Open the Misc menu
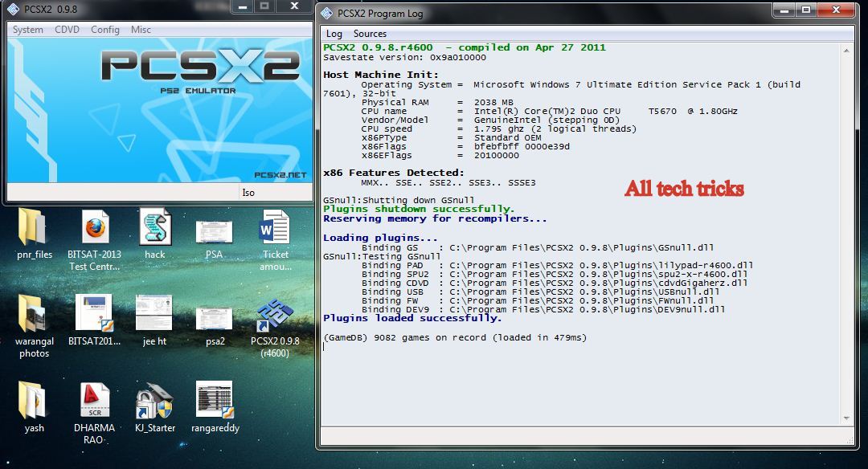This screenshot has width=868, height=469. click(139, 29)
